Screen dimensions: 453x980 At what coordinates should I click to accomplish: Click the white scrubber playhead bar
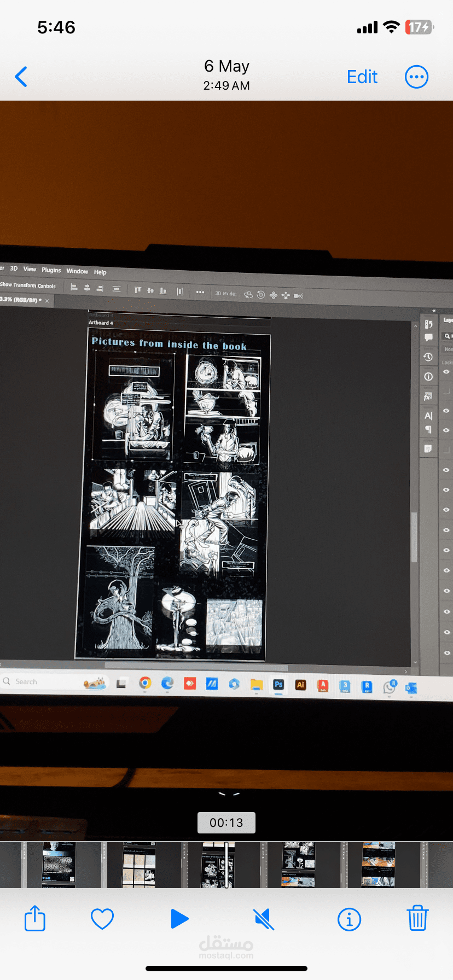(x=226, y=865)
